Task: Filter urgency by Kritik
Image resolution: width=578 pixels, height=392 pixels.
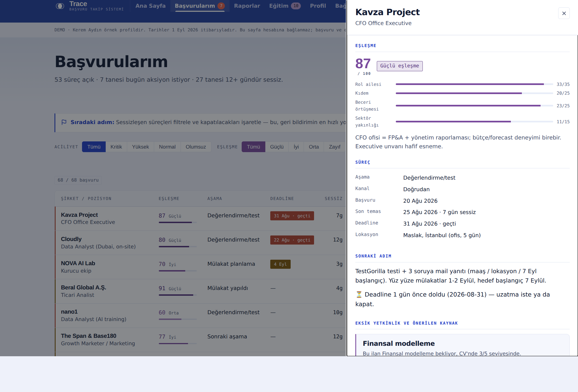Action: click(x=116, y=147)
